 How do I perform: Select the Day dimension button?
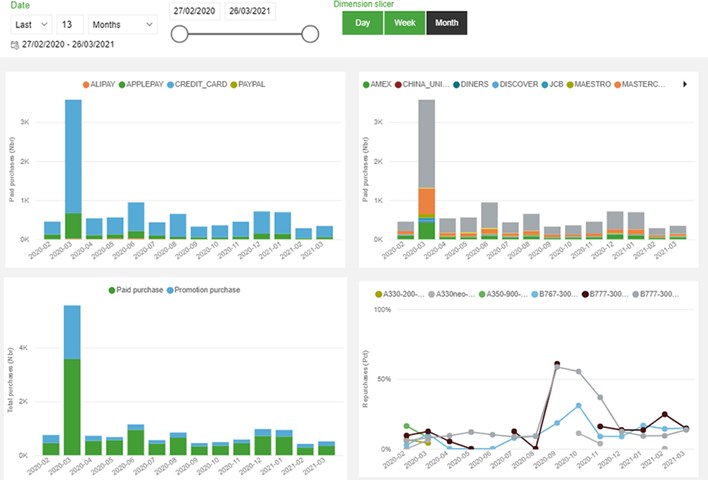coord(363,23)
